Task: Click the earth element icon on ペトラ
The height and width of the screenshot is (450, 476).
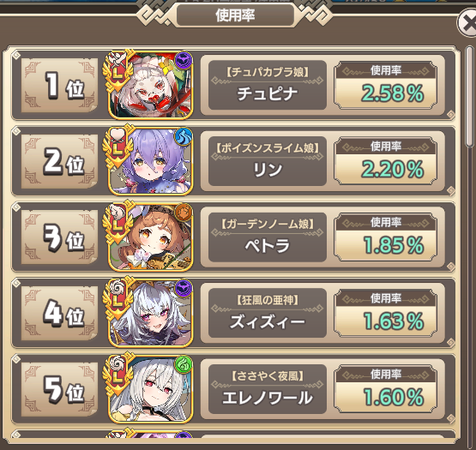Action: 184,212
